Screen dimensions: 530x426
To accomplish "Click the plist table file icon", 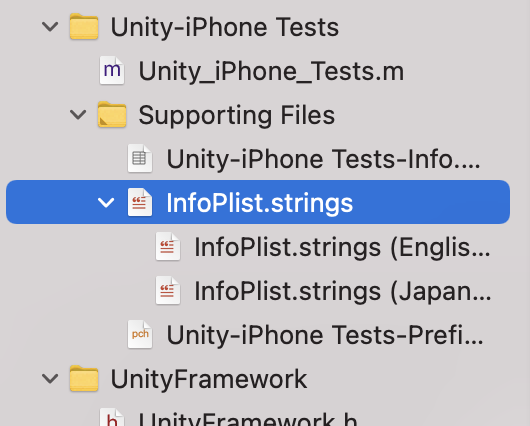I will [x=140, y=159].
